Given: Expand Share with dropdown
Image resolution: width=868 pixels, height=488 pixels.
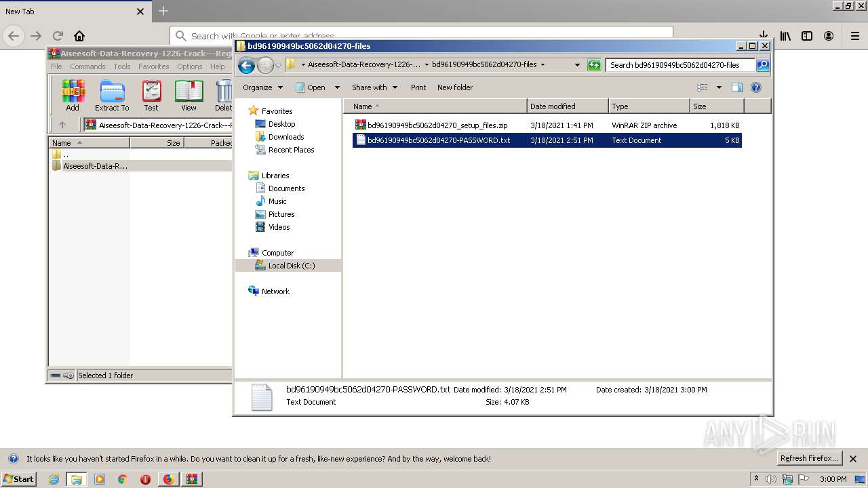Looking at the screenshot, I should pyautogui.click(x=374, y=87).
